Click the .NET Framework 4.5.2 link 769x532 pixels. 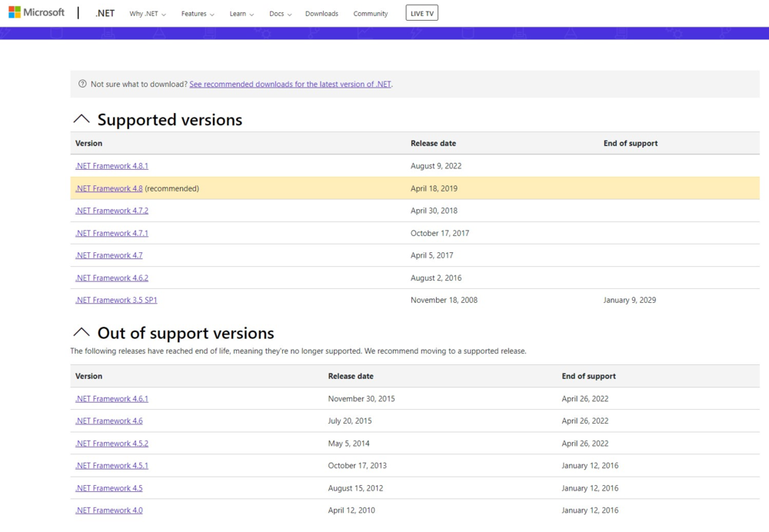(112, 444)
